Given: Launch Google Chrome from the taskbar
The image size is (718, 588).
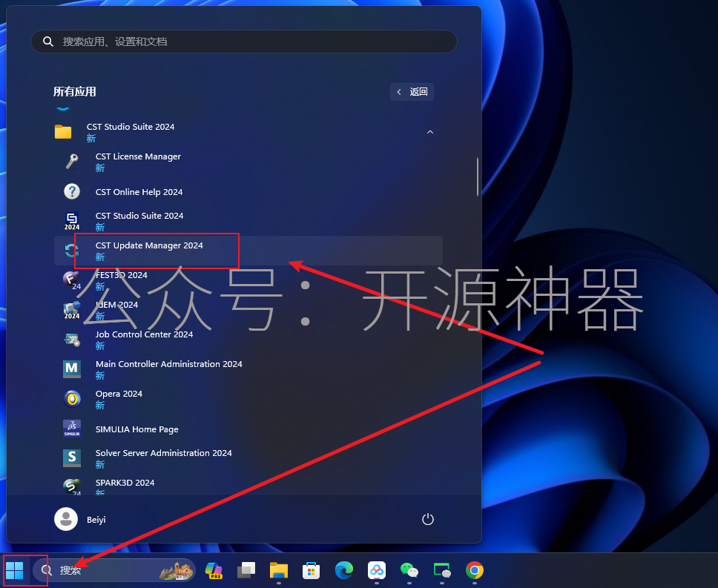Looking at the screenshot, I should coord(475,570).
